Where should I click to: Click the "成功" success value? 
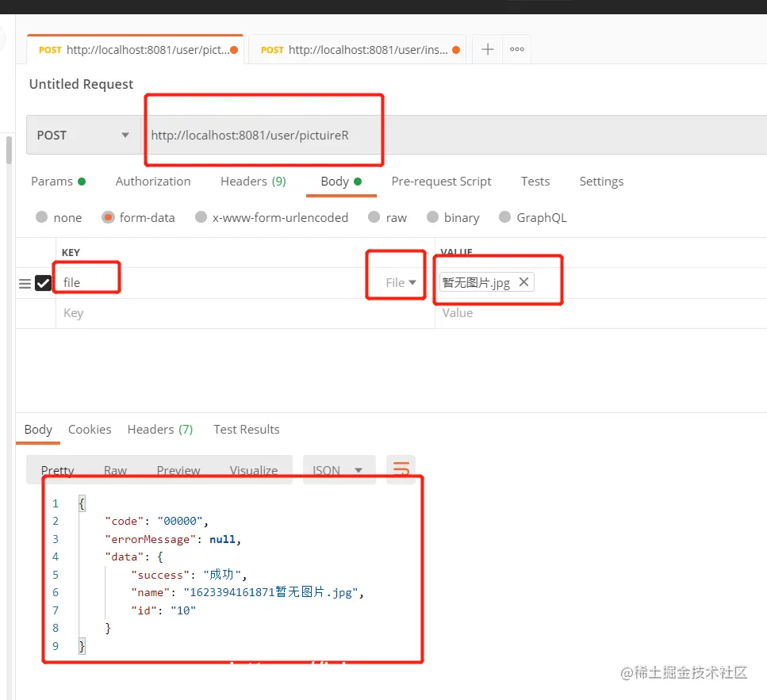pyautogui.click(x=222, y=575)
